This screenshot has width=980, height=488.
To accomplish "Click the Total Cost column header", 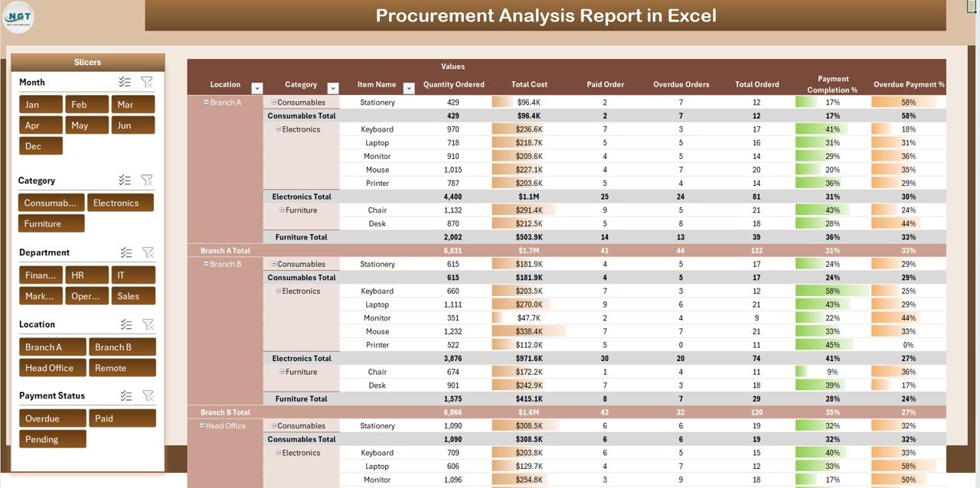I will (529, 84).
